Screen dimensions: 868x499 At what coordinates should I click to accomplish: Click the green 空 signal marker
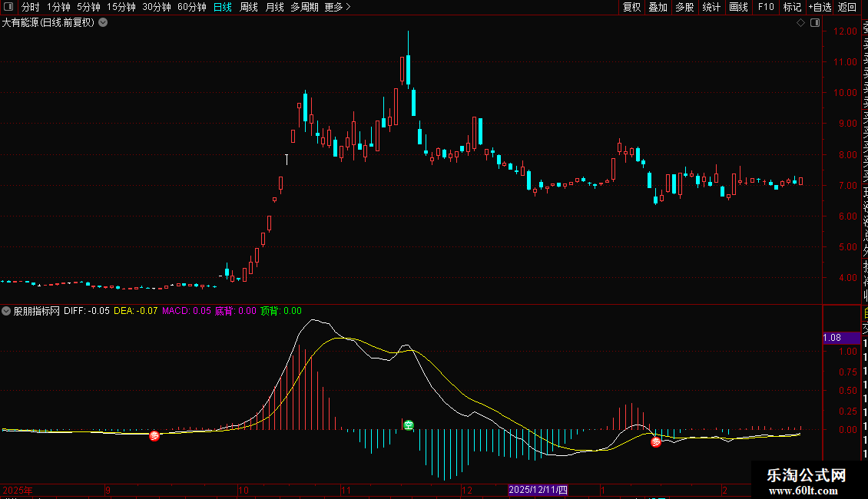tap(409, 425)
